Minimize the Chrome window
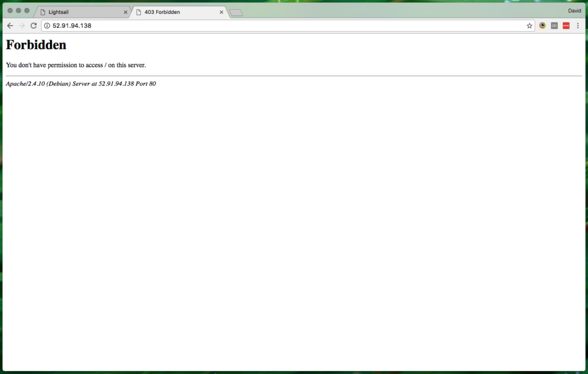The width and height of the screenshot is (588, 374). (x=18, y=10)
